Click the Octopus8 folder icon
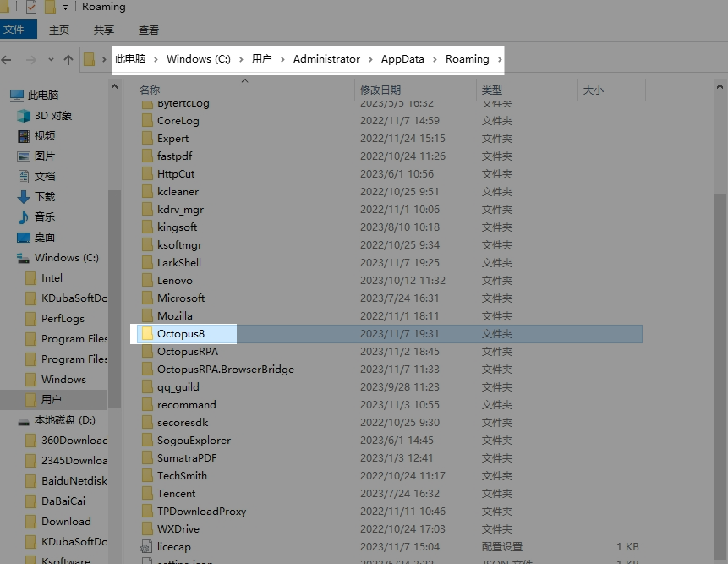The width and height of the screenshot is (728, 564). click(x=147, y=334)
